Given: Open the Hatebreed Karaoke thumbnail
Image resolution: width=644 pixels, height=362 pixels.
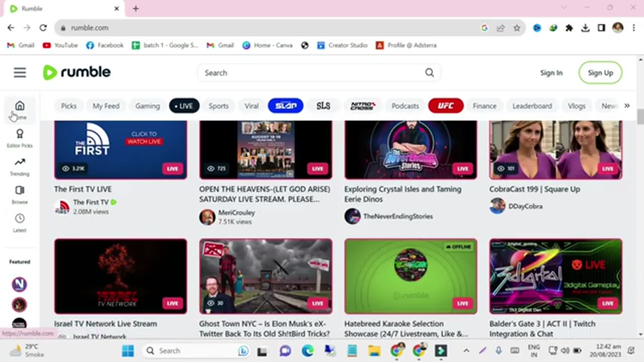Looking at the screenshot, I should point(411,277).
